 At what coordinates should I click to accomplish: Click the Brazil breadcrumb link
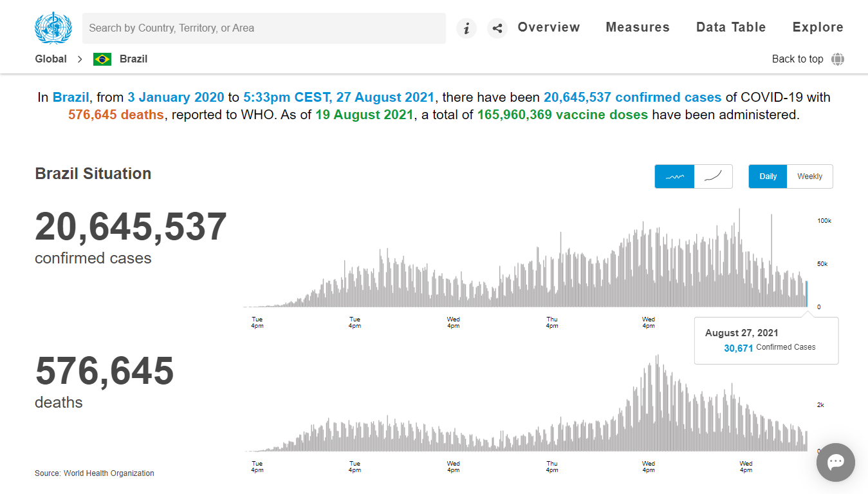[134, 59]
